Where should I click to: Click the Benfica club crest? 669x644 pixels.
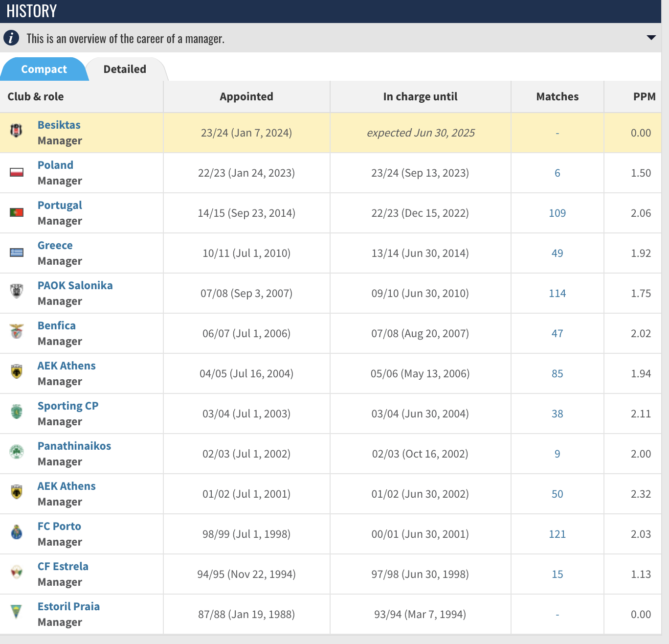click(x=17, y=331)
